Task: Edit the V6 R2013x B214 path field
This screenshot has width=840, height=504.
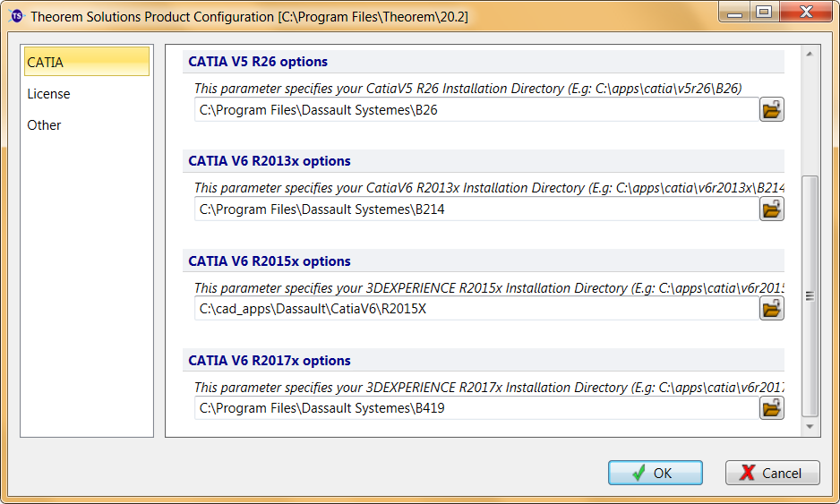Action: tap(476, 209)
